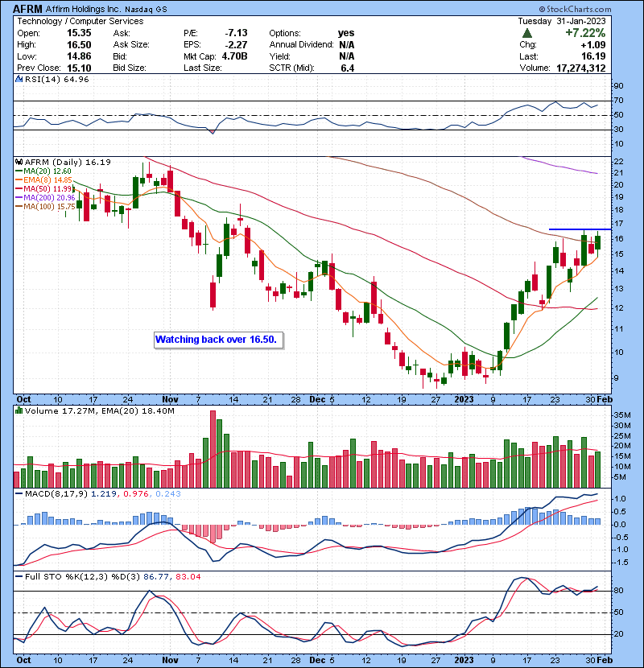Click the Dec label under the stochastic panel
Image resolution: width=644 pixels, height=668 pixels.
(317, 660)
